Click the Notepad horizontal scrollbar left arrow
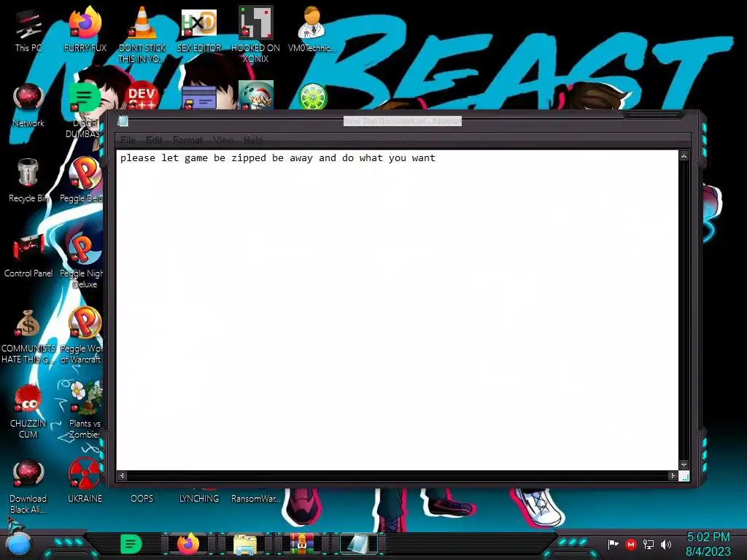This screenshot has height=560, width=747. 122,475
